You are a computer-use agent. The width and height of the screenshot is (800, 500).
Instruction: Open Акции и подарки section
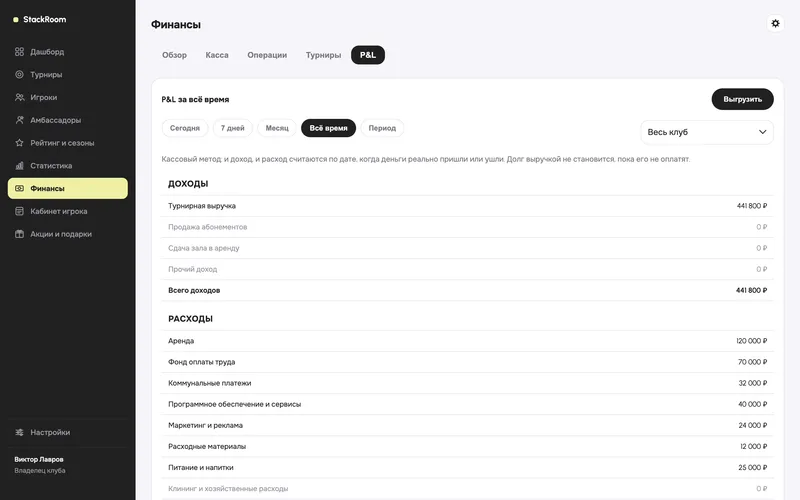(x=68, y=234)
